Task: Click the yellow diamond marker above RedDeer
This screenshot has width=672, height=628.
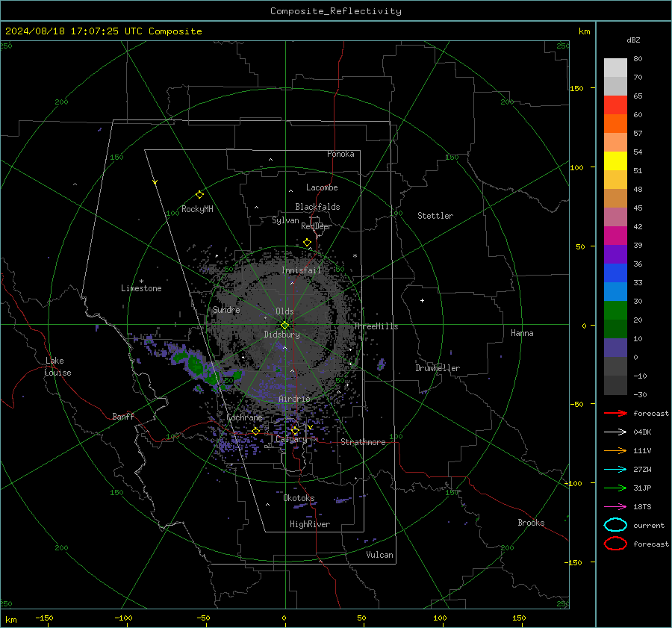Action: coord(308,243)
